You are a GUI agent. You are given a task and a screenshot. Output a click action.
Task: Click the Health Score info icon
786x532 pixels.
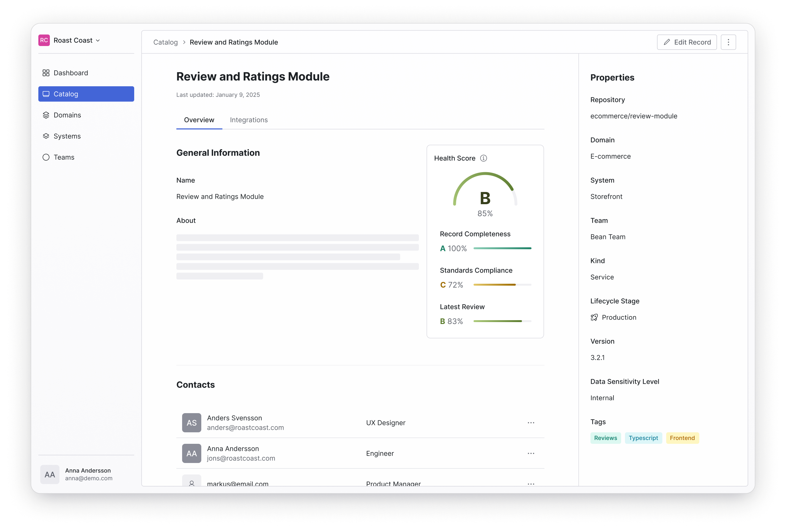484,158
